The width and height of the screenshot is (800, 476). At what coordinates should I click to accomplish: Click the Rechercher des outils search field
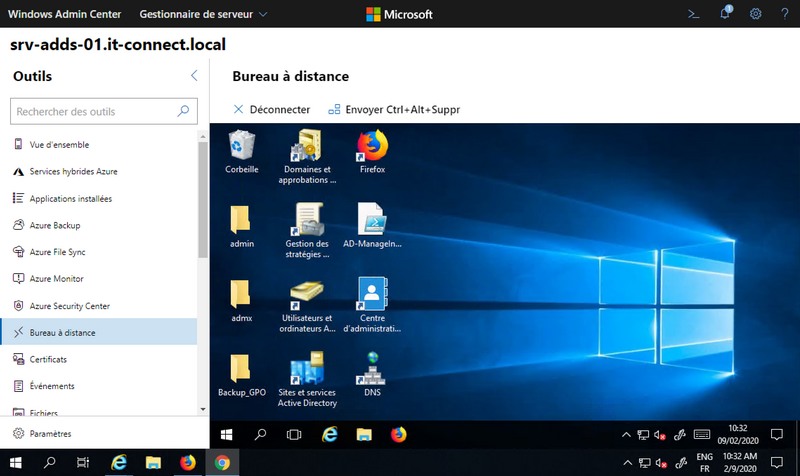95,112
